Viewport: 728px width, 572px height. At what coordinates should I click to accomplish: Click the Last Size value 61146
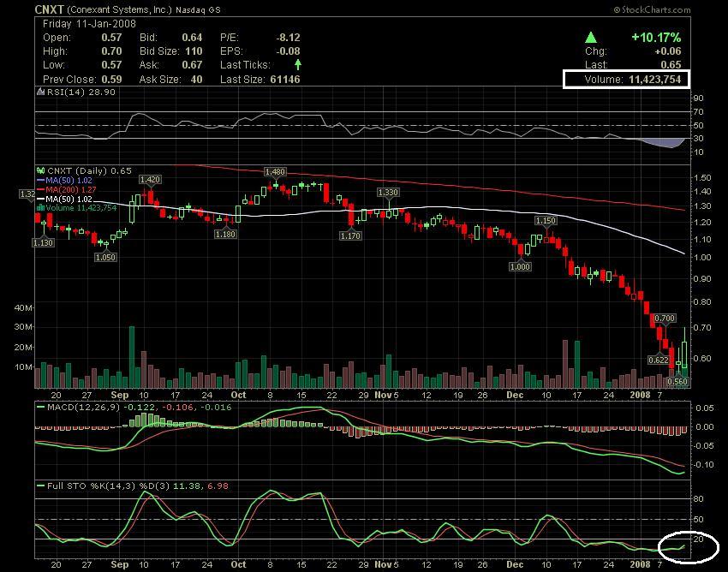point(284,79)
